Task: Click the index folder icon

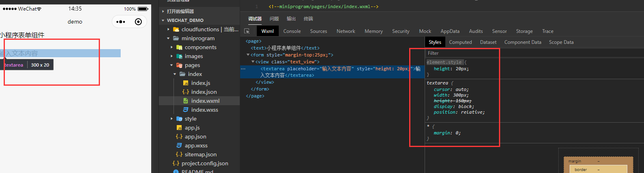Action: [x=182, y=74]
